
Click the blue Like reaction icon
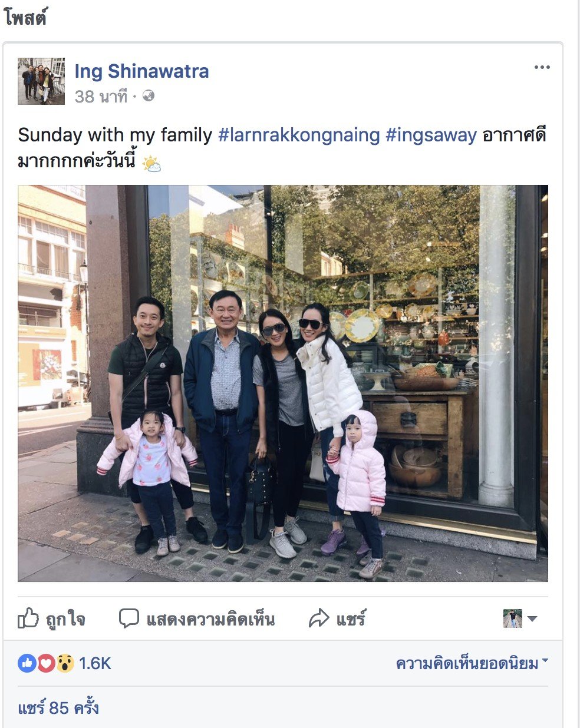click(x=27, y=664)
